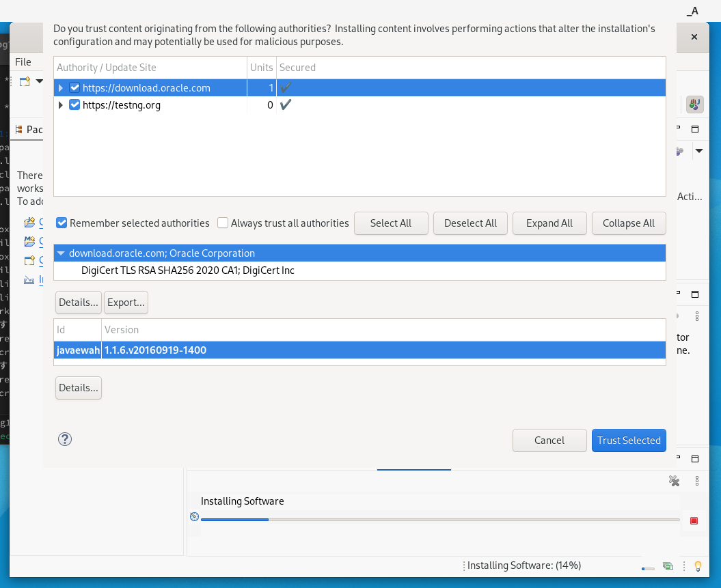
Task: Click the Import projects icon
Action: 29,280
